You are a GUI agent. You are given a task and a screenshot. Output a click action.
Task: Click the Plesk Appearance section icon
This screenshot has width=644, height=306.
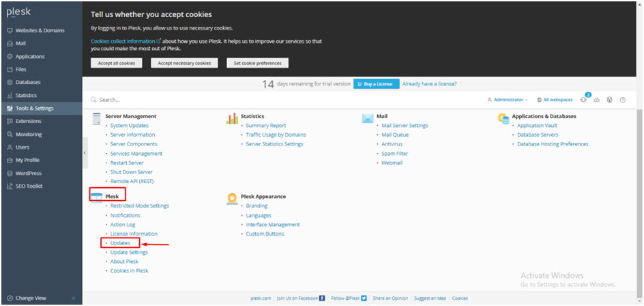tap(232, 197)
